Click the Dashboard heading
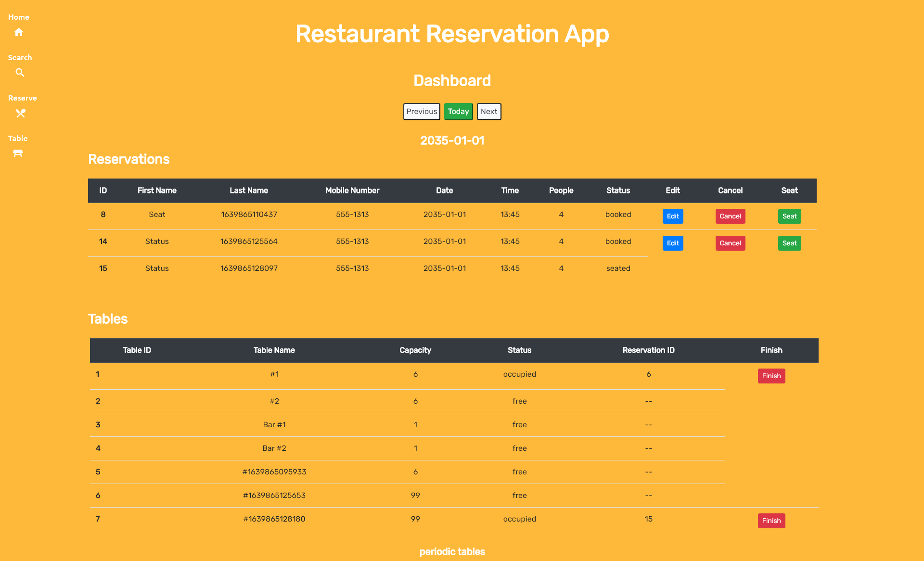This screenshot has height=561, width=924. (x=452, y=80)
